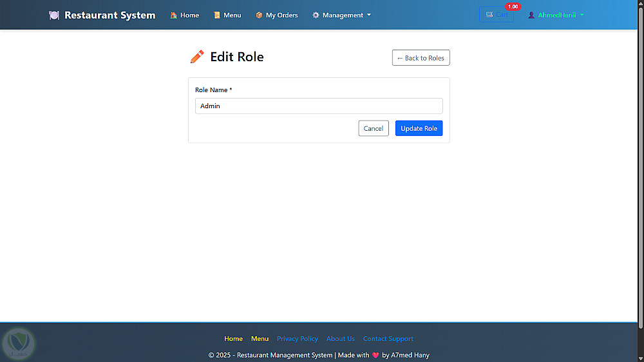Click the shopping cart icon
The height and width of the screenshot is (362, 644).
(489, 15)
